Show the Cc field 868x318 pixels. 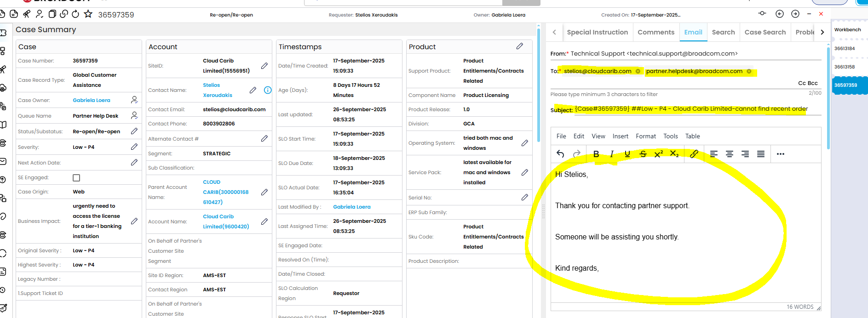point(802,83)
